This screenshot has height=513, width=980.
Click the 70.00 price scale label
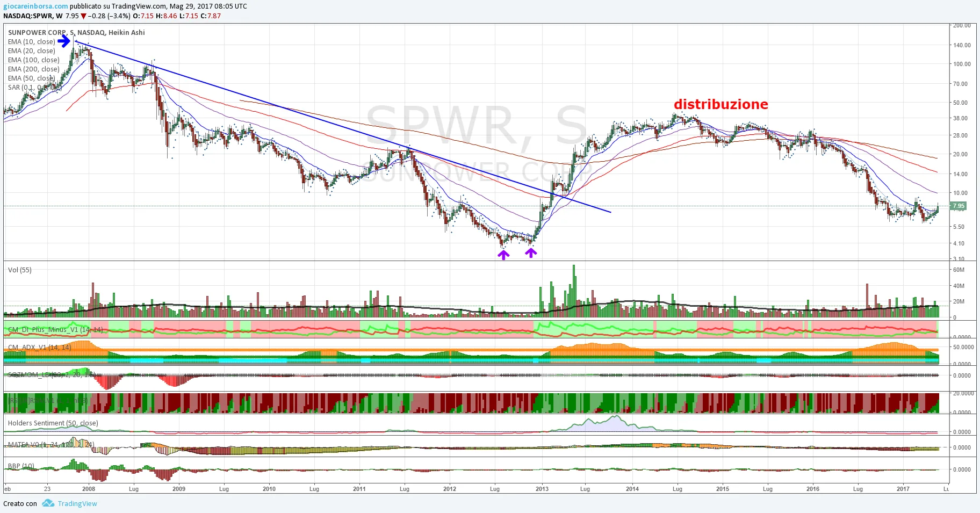pyautogui.click(x=960, y=84)
